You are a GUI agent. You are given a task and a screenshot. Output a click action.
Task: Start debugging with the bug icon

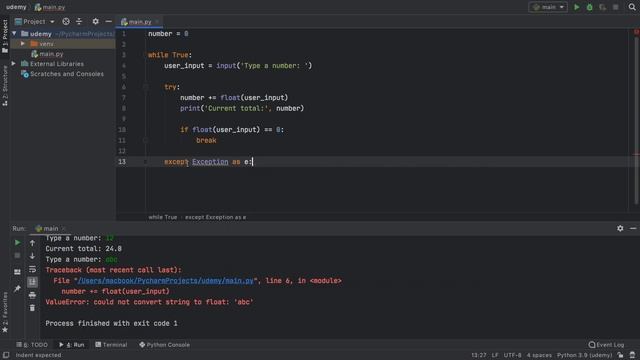tap(589, 7)
